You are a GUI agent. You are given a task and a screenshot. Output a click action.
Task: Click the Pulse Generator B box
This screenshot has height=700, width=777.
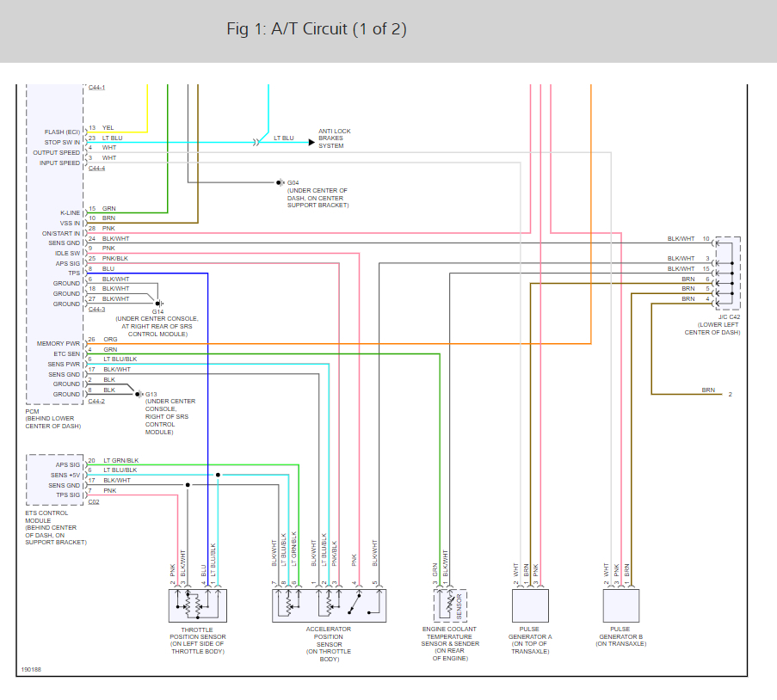pos(621,605)
